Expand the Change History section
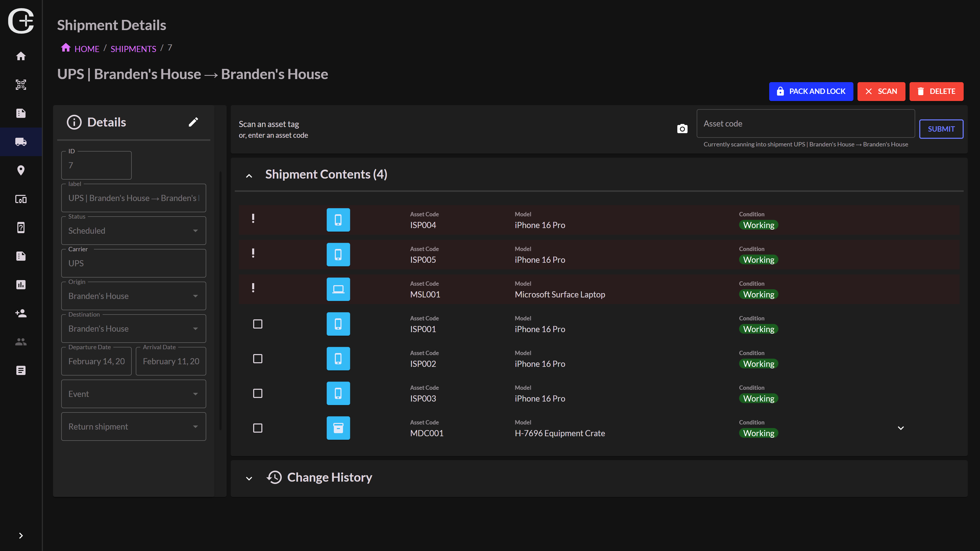Screen dimensions: 980x551 coord(249,478)
